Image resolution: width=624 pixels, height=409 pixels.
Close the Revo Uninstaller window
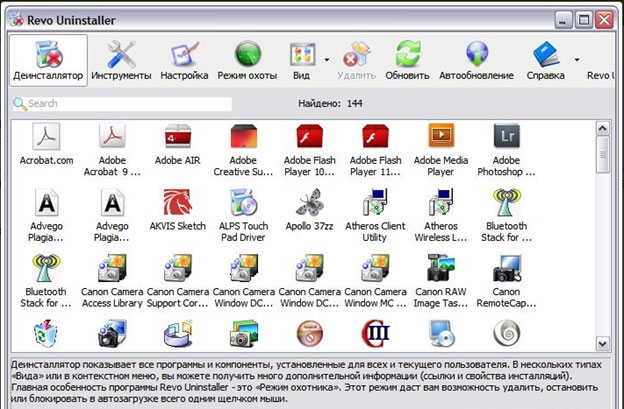click(604, 19)
